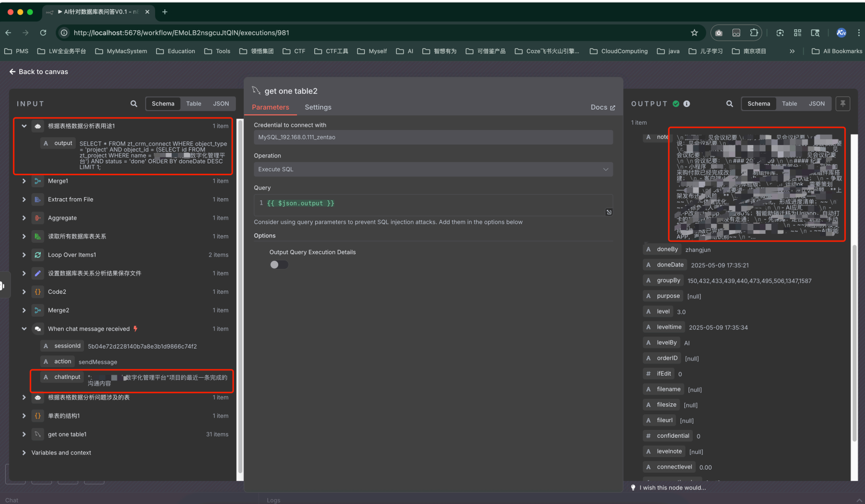Viewport: 865px width, 504px height.
Task: Click the browser address bar URL
Action: (181, 32)
